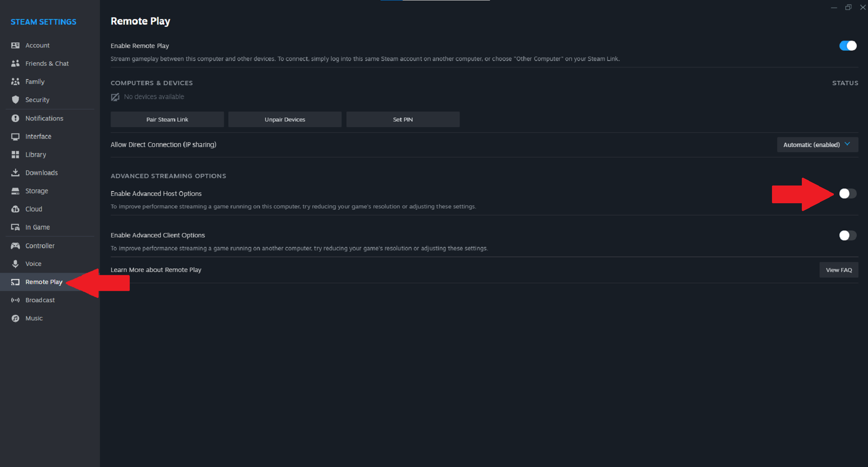The image size is (868, 467).
Task: Click the Voice microphone icon
Action: [16, 264]
